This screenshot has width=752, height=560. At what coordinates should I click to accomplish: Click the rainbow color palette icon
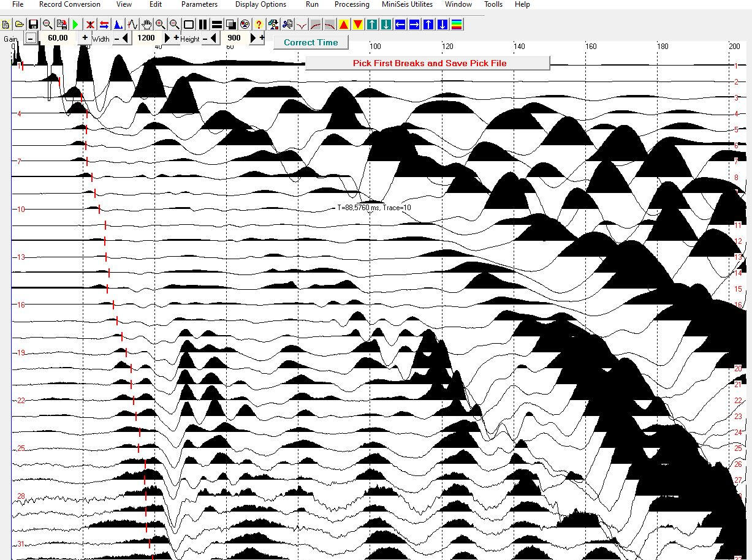[x=457, y=25]
